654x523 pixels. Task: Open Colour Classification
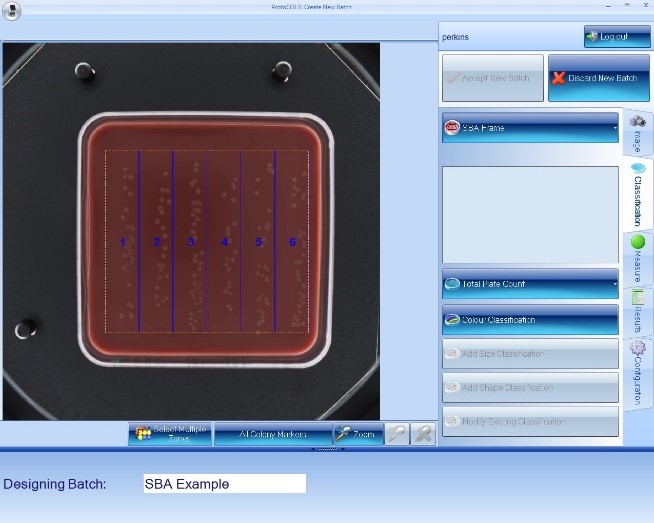[530, 320]
